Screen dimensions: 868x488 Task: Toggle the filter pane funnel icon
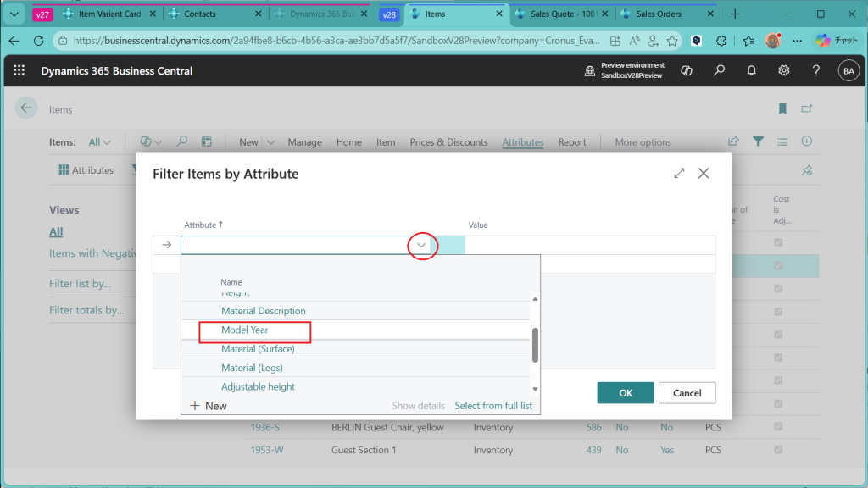coord(758,141)
